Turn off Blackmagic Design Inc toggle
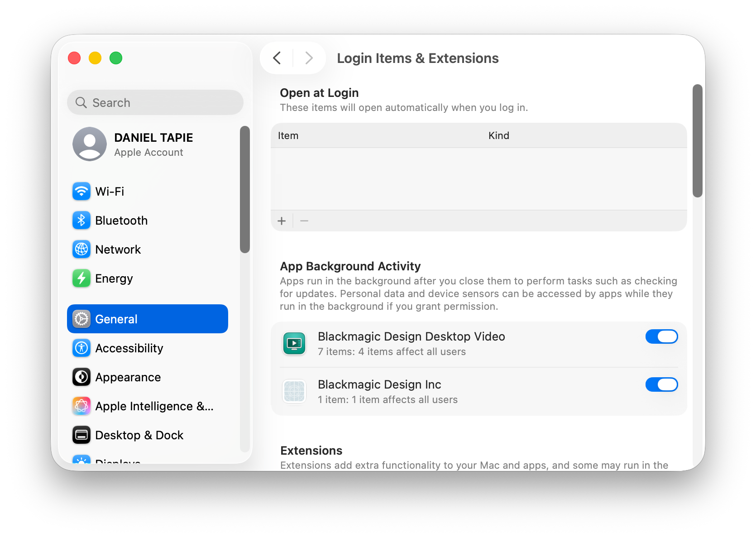Image resolution: width=756 pixels, height=538 pixels. (661, 384)
